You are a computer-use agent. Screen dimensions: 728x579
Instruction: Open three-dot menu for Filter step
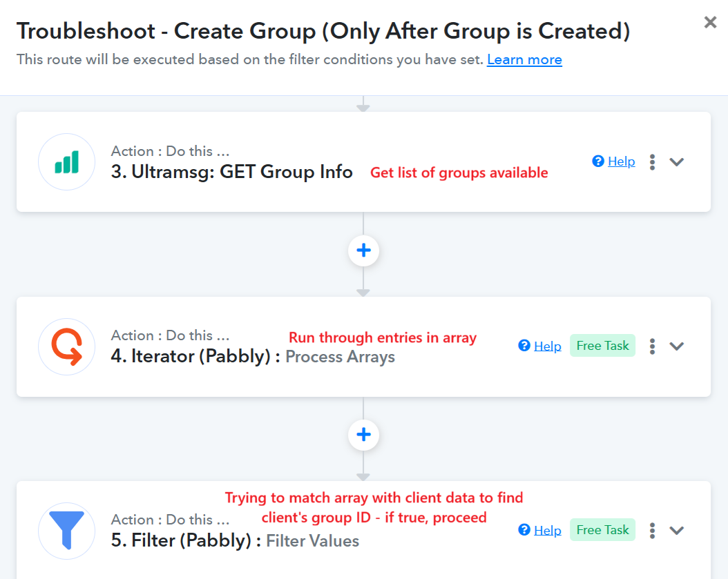click(652, 530)
